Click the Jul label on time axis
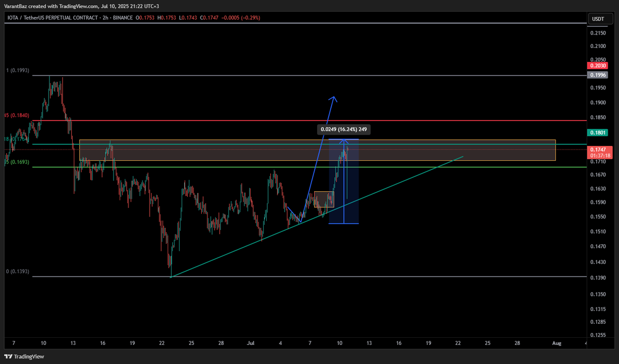This screenshot has width=619, height=364. click(251, 342)
